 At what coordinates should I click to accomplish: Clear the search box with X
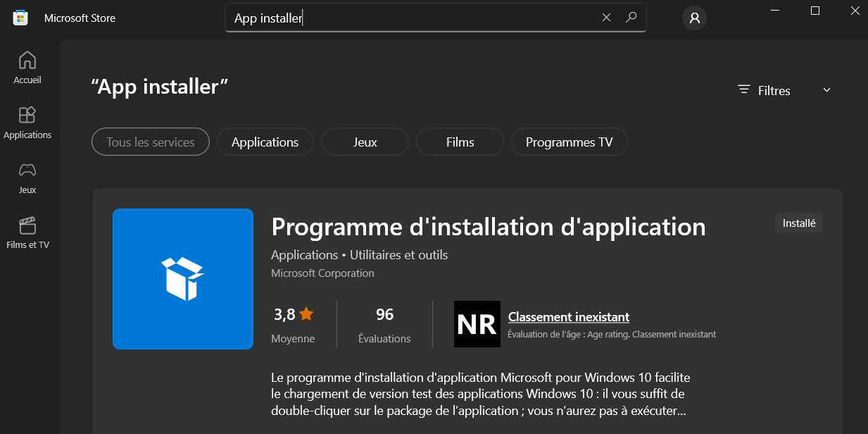(606, 18)
